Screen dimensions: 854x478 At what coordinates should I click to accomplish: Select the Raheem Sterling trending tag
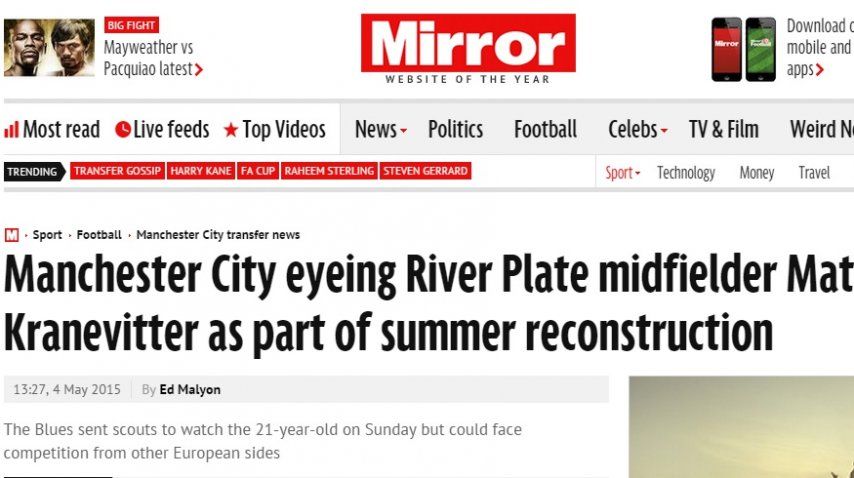tap(329, 171)
